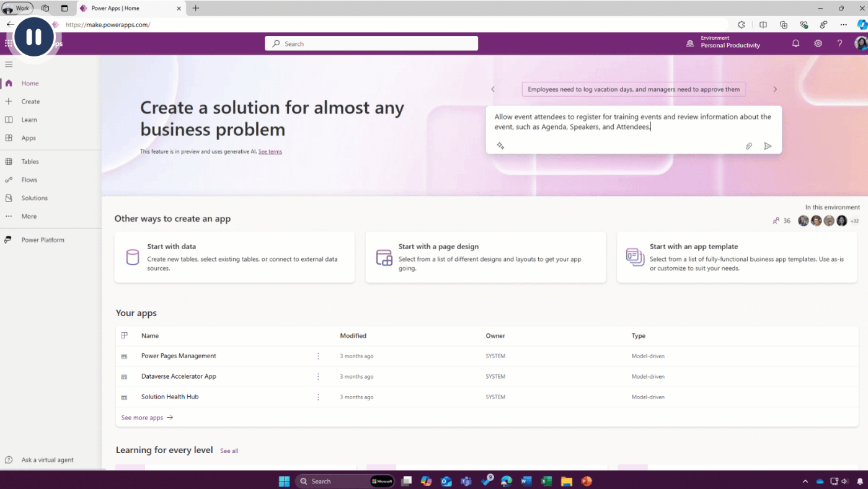Open the Work profile button in Edge
Image resolution: width=868 pixels, height=489 pixels.
(17, 8)
